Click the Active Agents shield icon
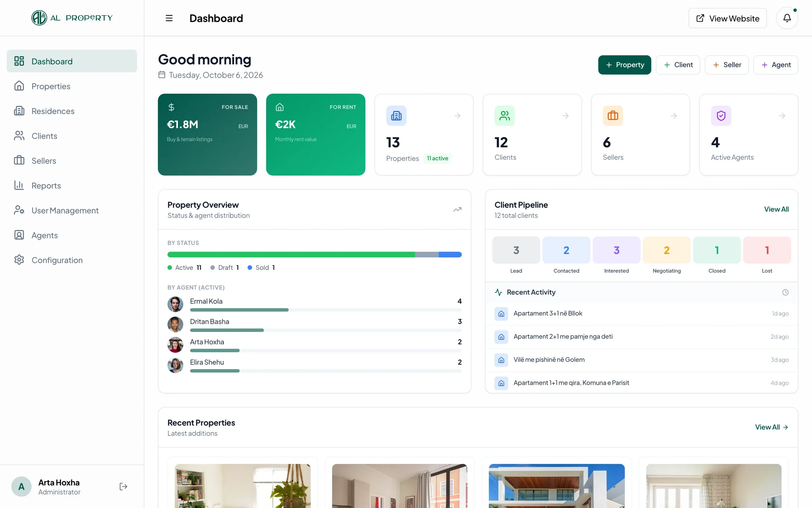 pyautogui.click(x=721, y=116)
